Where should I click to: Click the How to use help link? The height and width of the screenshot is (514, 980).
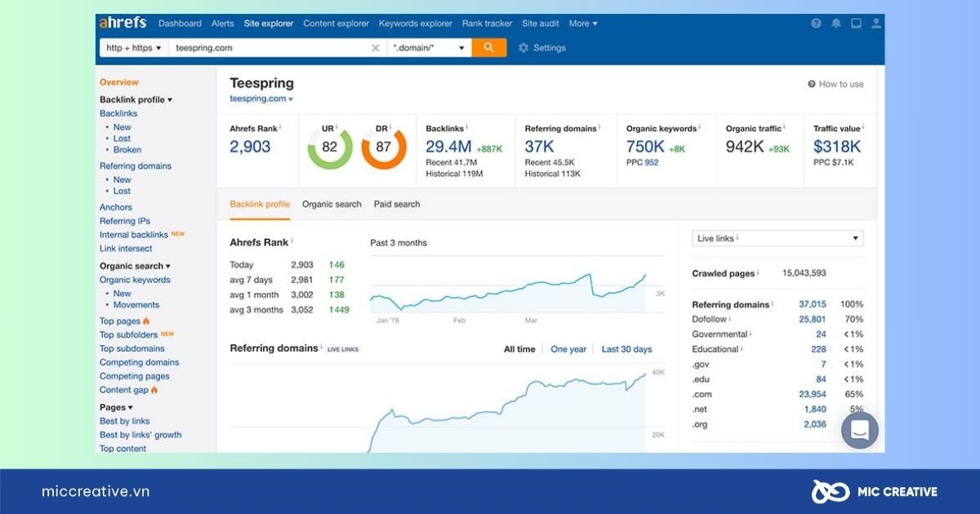835,84
